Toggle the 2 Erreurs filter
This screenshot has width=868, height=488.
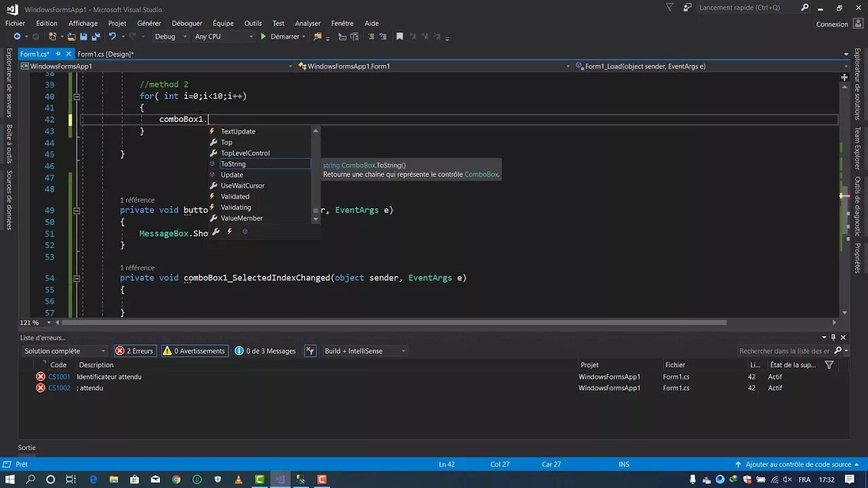pyautogui.click(x=134, y=350)
